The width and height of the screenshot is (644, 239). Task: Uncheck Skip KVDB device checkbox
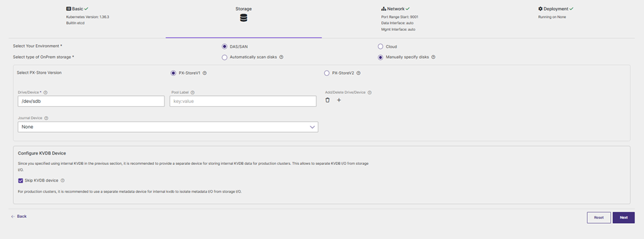click(20, 180)
